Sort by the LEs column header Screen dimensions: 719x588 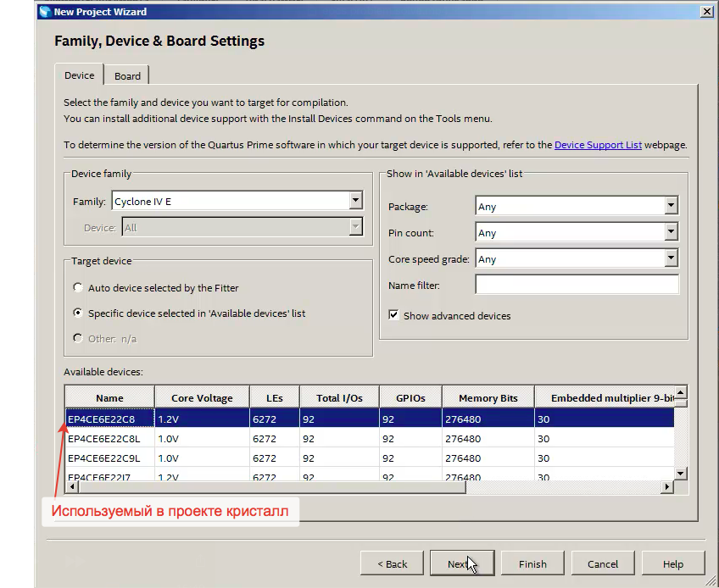tap(274, 397)
